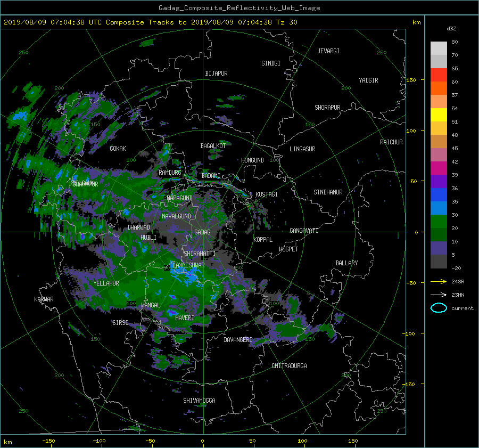Click the BIJAPUR city label
This screenshot has height=448, width=479.
coord(216,74)
